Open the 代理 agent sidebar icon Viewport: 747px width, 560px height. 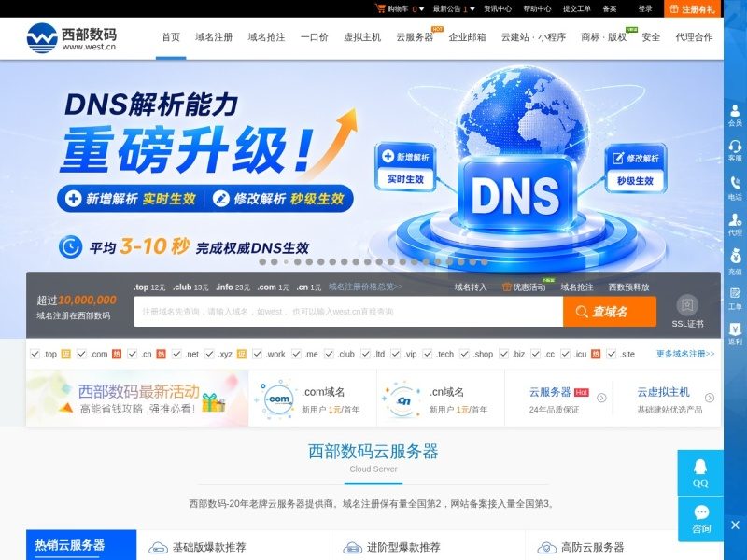click(735, 224)
